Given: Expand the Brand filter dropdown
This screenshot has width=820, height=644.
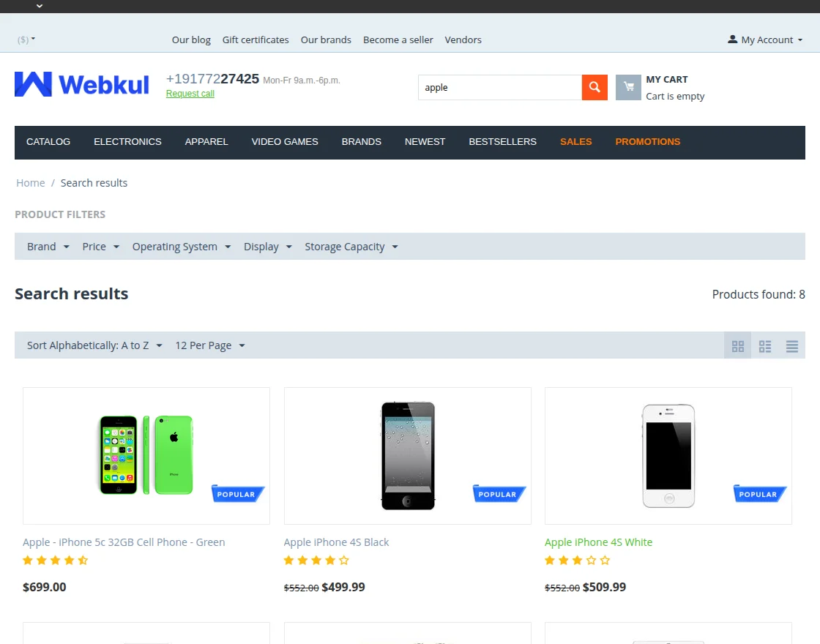Looking at the screenshot, I should pyautogui.click(x=48, y=247).
